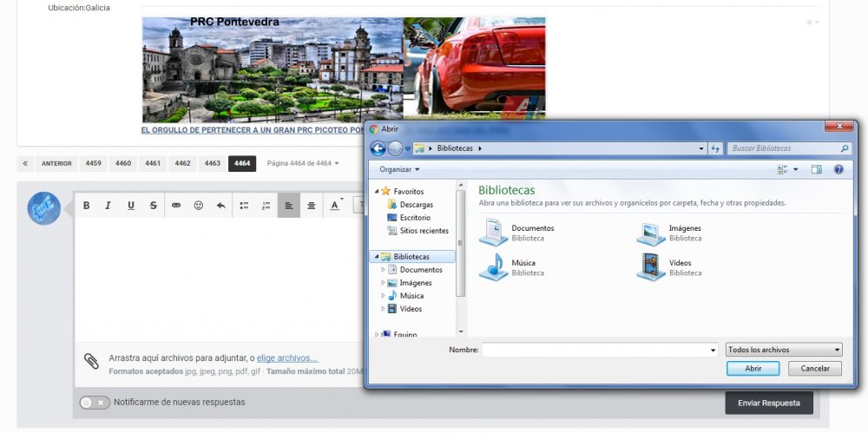This screenshot has height=433, width=868.
Task: Insert a numbered list
Action: click(x=266, y=206)
